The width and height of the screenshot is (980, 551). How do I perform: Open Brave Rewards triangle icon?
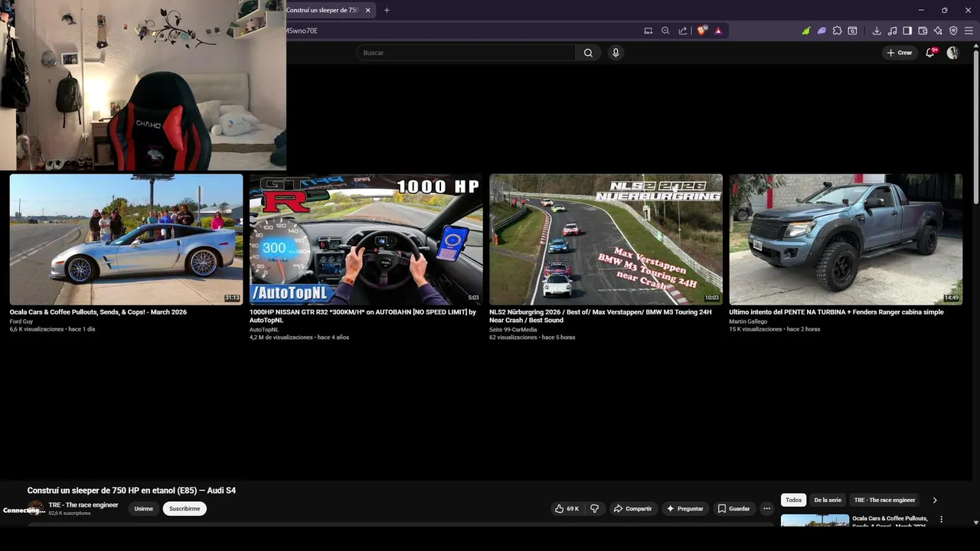click(718, 31)
